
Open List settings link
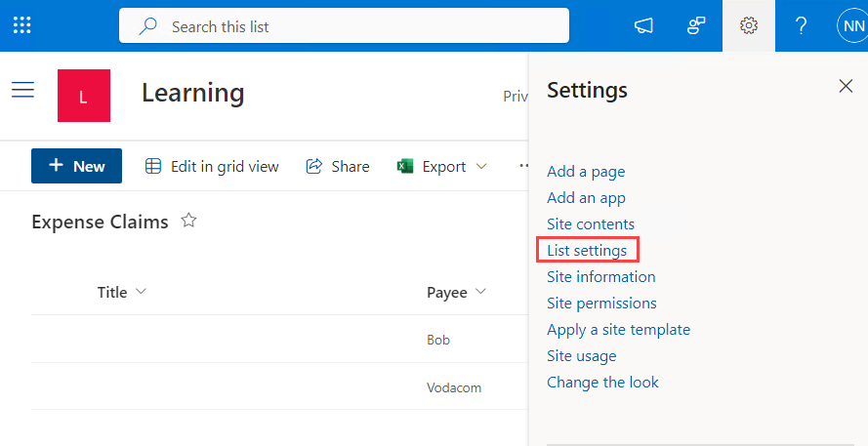[587, 251]
